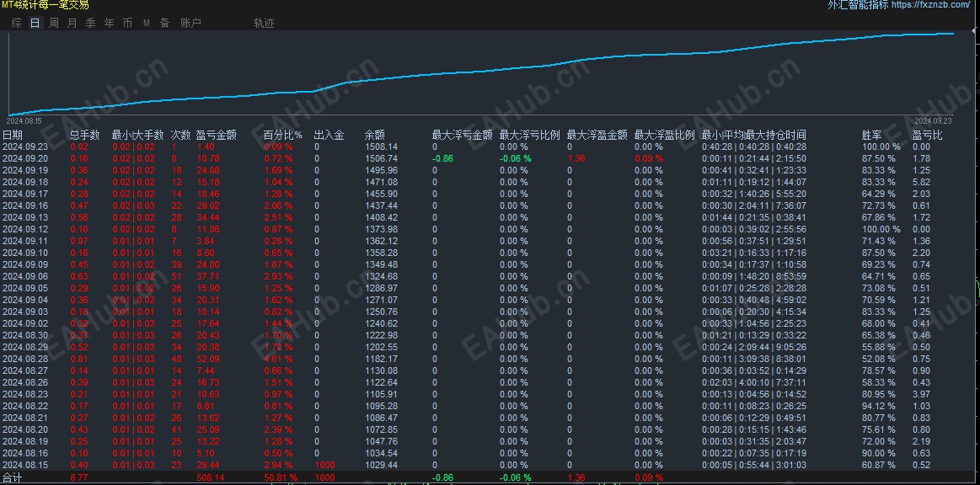This screenshot has height=485, width=980.
Task: Click the 余额 column header
Action: point(374,135)
